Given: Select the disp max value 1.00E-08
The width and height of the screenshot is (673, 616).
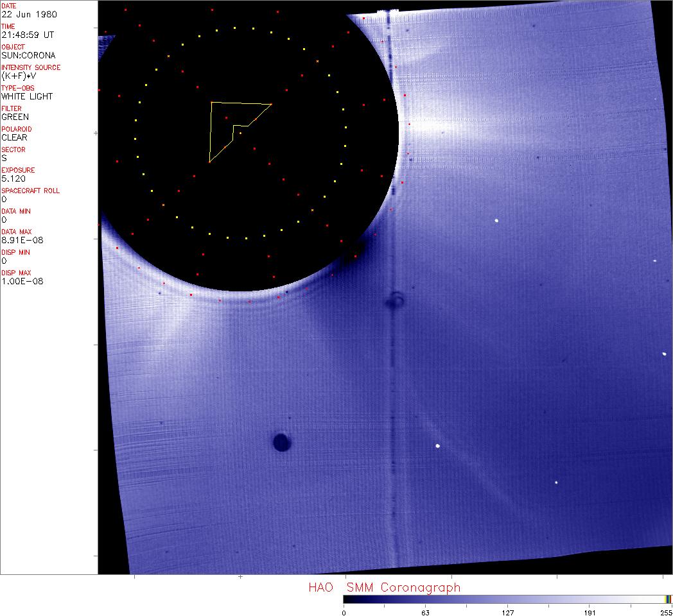Looking at the screenshot, I should click(x=22, y=281).
